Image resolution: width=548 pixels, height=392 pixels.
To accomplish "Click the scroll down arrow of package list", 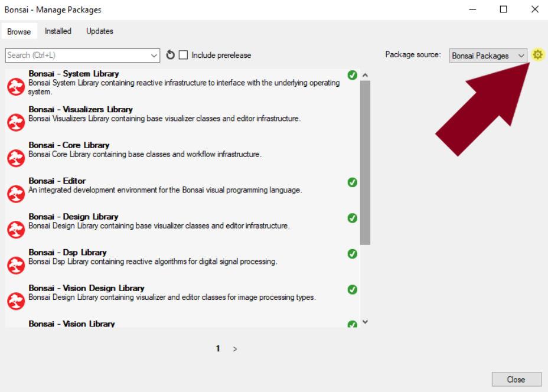I will point(365,322).
